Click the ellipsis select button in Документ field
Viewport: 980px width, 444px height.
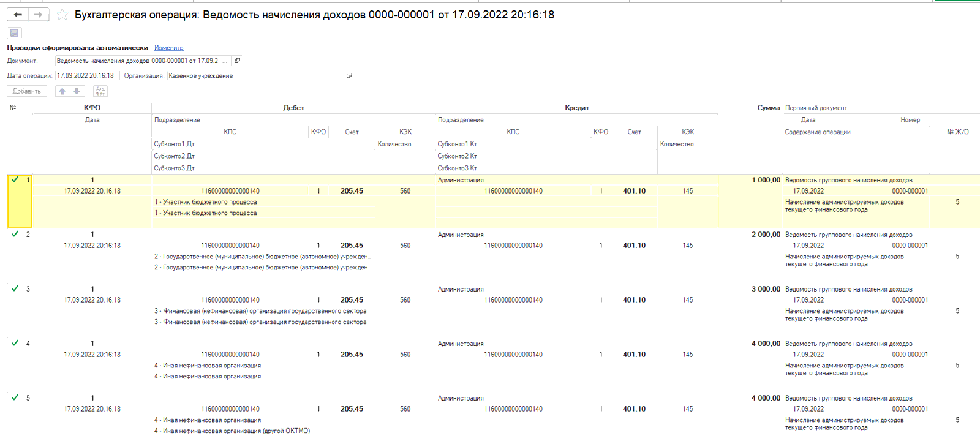pyautogui.click(x=225, y=61)
